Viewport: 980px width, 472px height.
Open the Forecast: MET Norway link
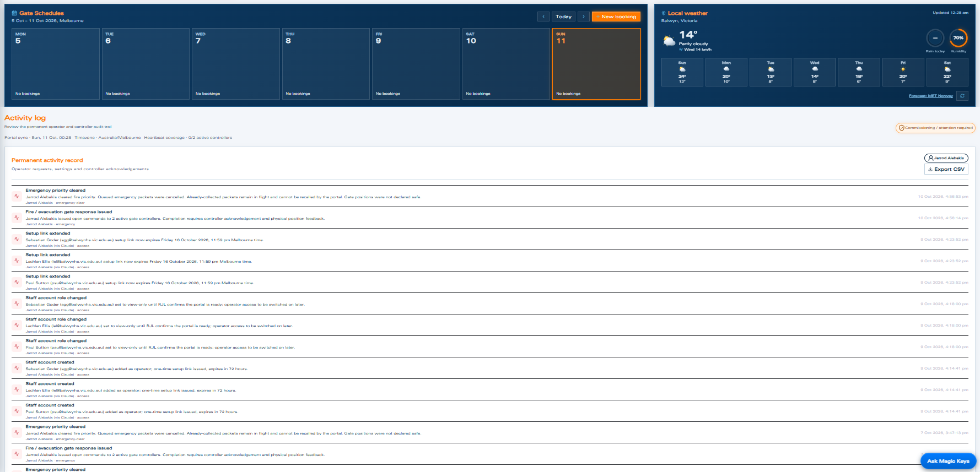[931, 96]
